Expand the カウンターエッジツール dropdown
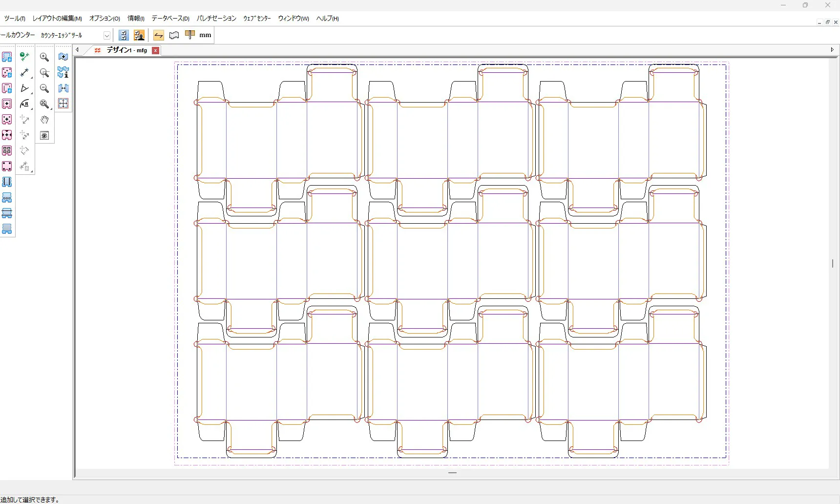 click(x=106, y=36)
